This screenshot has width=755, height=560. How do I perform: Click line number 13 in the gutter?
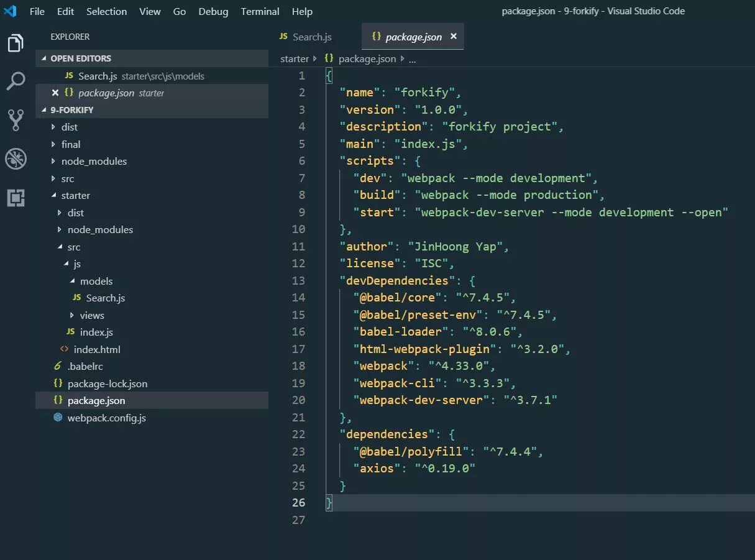click(298, 280)
